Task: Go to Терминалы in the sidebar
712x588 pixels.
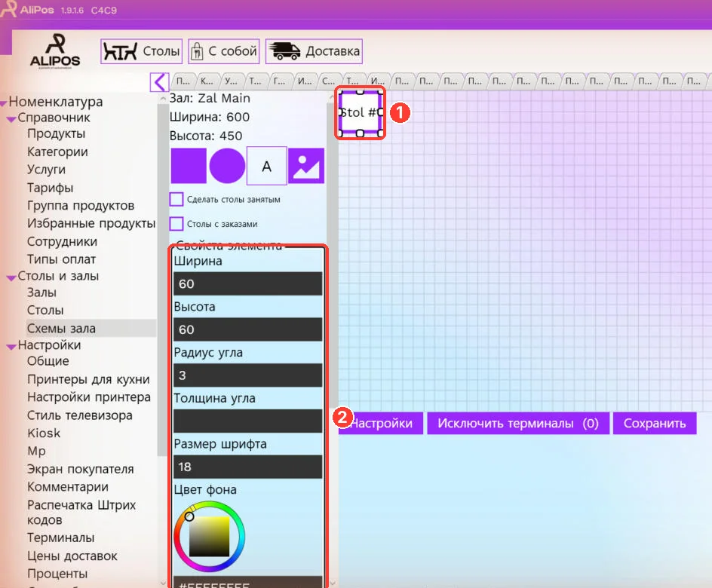Action: (x=61, y=538)
